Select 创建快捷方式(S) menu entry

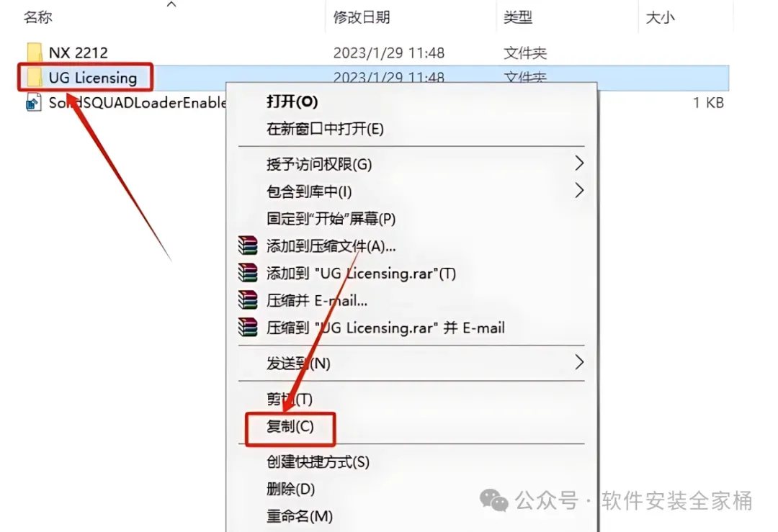point(318,462)
